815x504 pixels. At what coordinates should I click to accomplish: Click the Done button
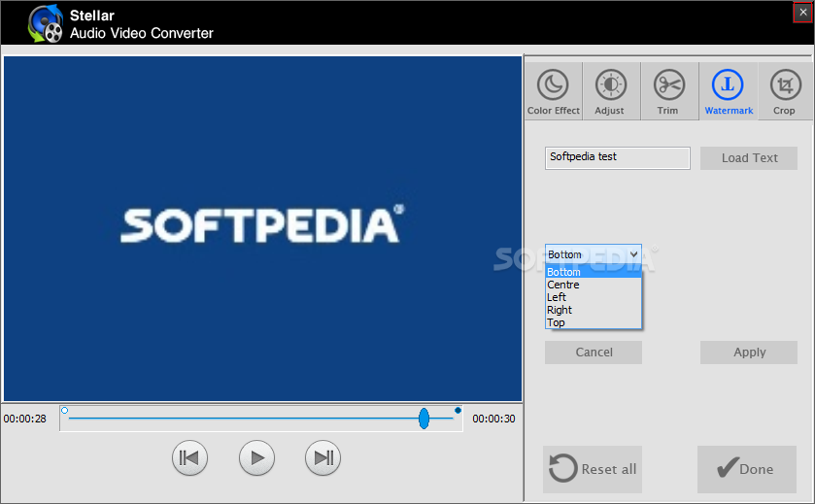click(x=747, y=469)
